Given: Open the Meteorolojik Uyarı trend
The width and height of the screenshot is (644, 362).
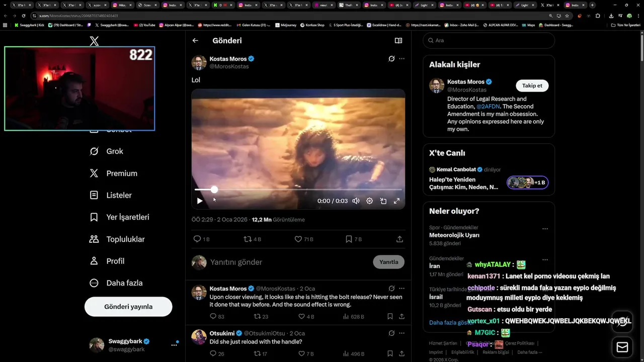Looking at the screenshot, I should pyautogui.click(x=454, y=235).
